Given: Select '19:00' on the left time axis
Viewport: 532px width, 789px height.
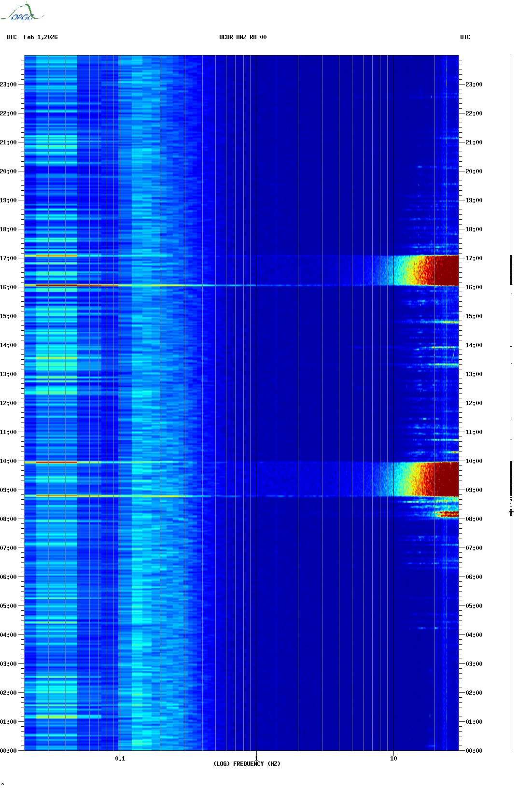Looking at the screenshot, I should (8, 200).
